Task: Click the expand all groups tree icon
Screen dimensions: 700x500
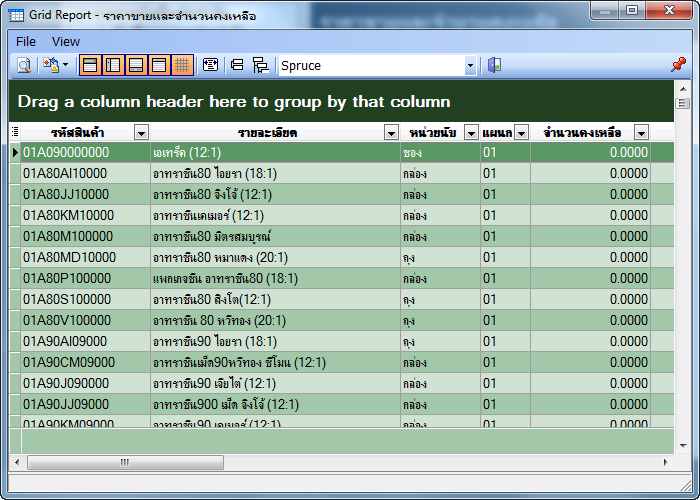Action: point(260,65)
